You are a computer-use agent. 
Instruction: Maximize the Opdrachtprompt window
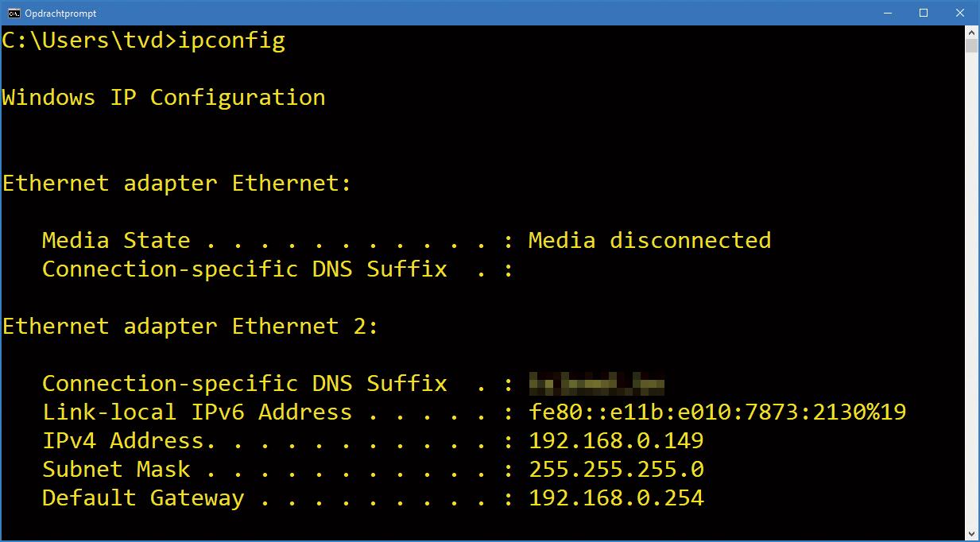pyautogui.click(x=924, y=13)
